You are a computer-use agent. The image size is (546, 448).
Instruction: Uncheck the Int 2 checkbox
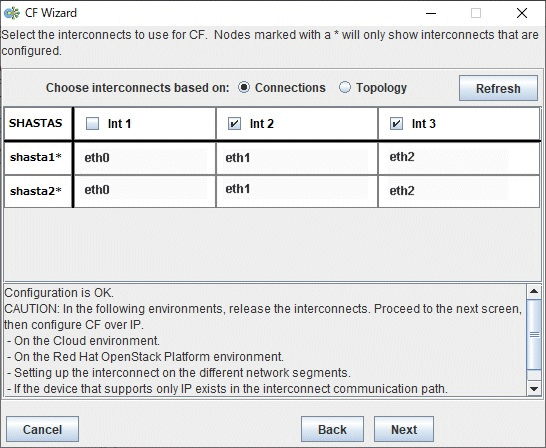[x=234, y=124]
